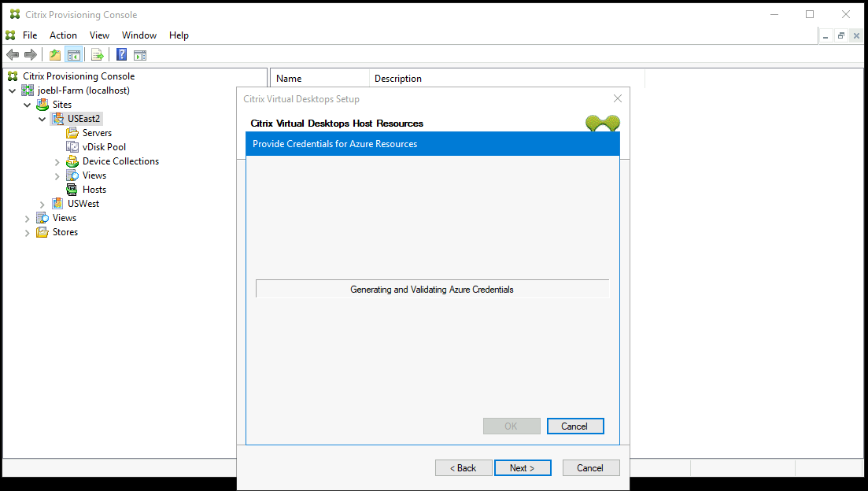Open the Window menu
868x491 pixels.
(x=139, y=35)
